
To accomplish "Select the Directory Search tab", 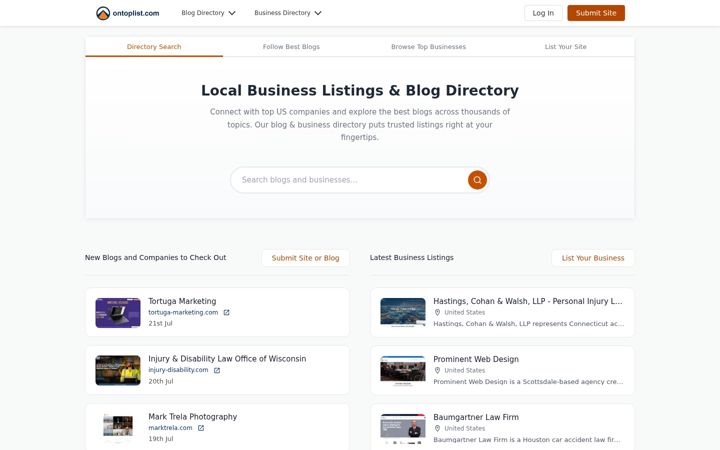I will coord(154,47).
